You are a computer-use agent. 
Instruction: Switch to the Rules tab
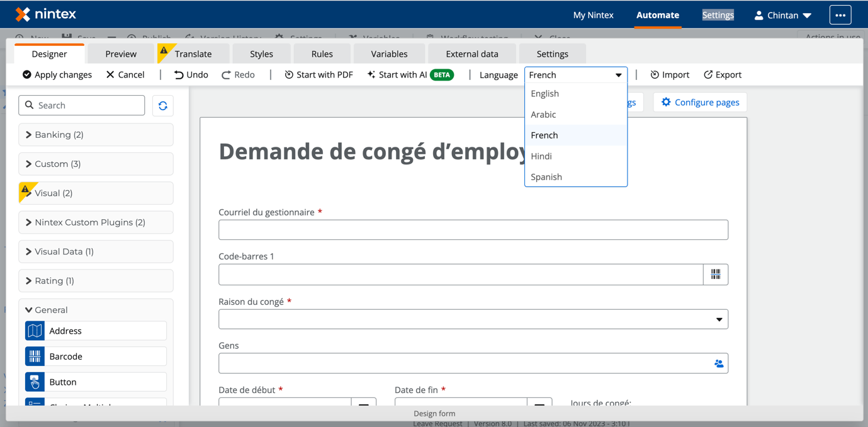(322, 54)
